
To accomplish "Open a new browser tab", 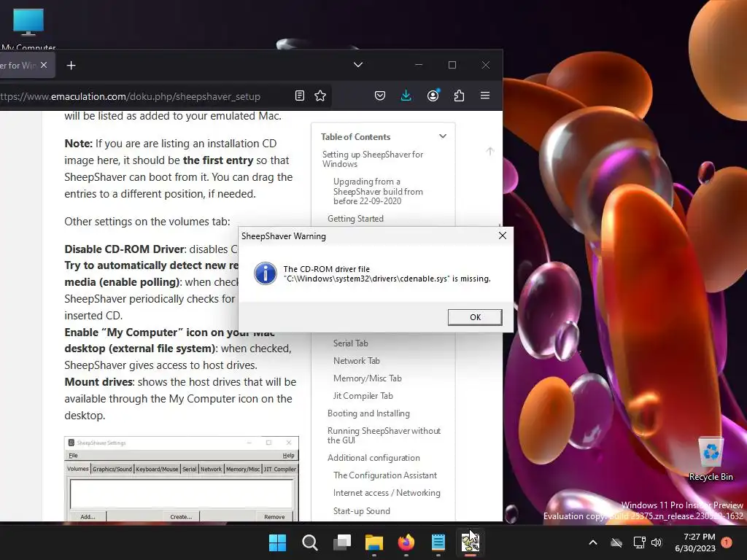I will [x=71, y=65].
